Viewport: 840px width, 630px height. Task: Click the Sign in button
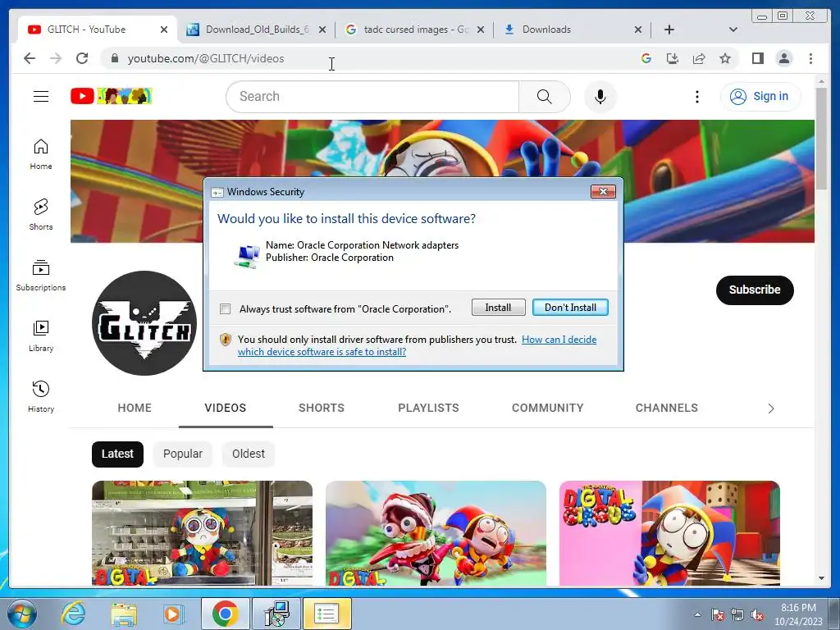tap(760, 97)
